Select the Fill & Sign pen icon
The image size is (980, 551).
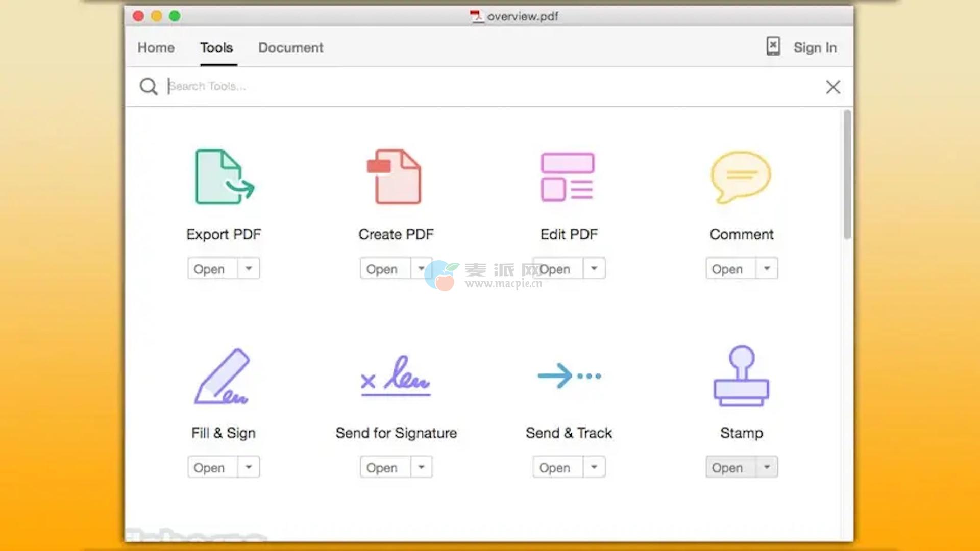(223, 376)
